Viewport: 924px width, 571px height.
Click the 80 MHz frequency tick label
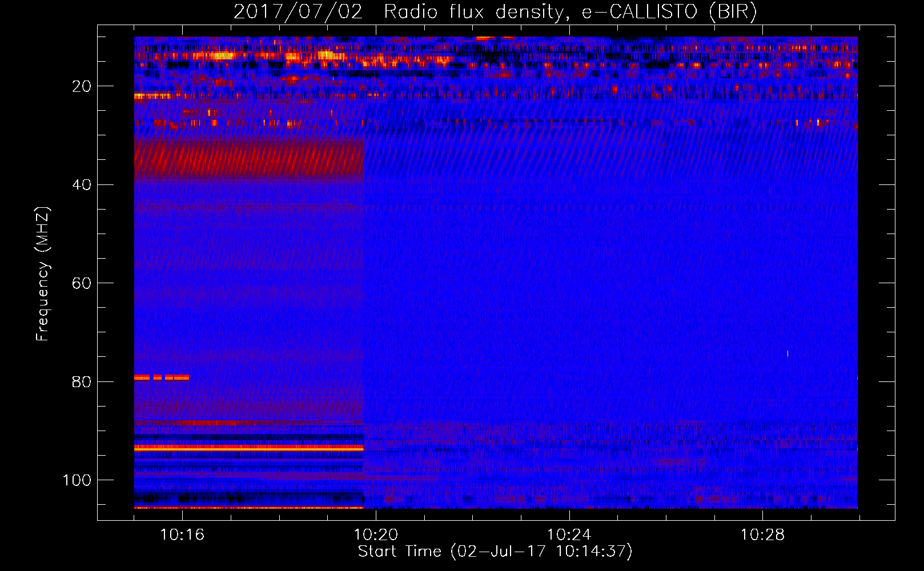(x=82, y=382)
